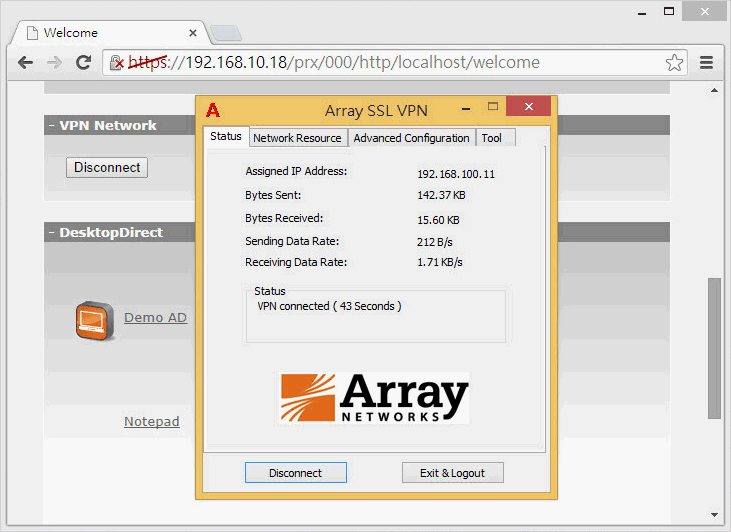Click the VPN connected status text

[329, 306]
